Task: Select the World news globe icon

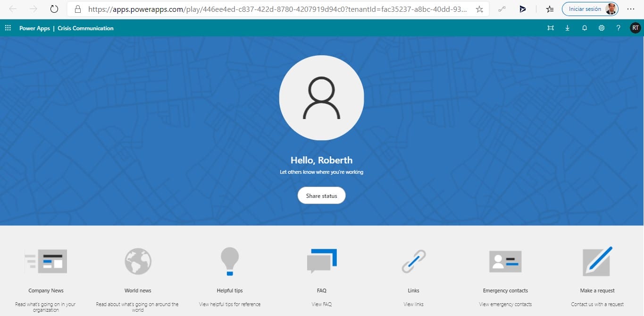Action: click(137, 261)
